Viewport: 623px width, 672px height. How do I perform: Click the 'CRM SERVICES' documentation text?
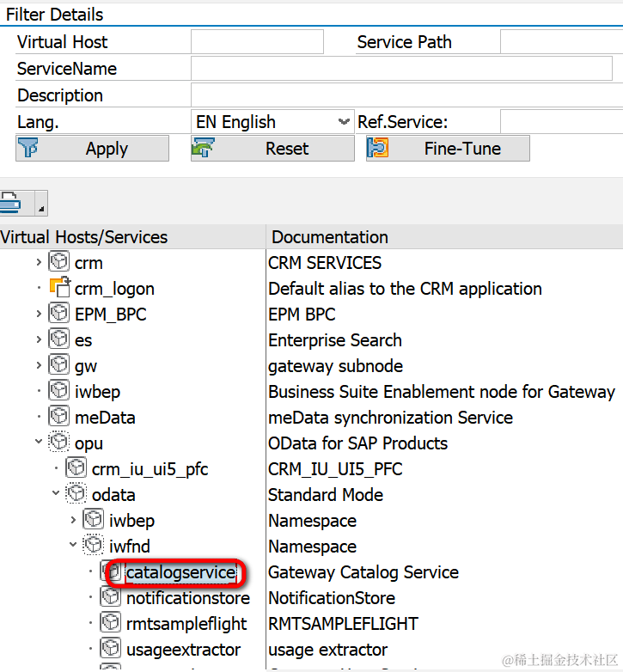[324, 263]
